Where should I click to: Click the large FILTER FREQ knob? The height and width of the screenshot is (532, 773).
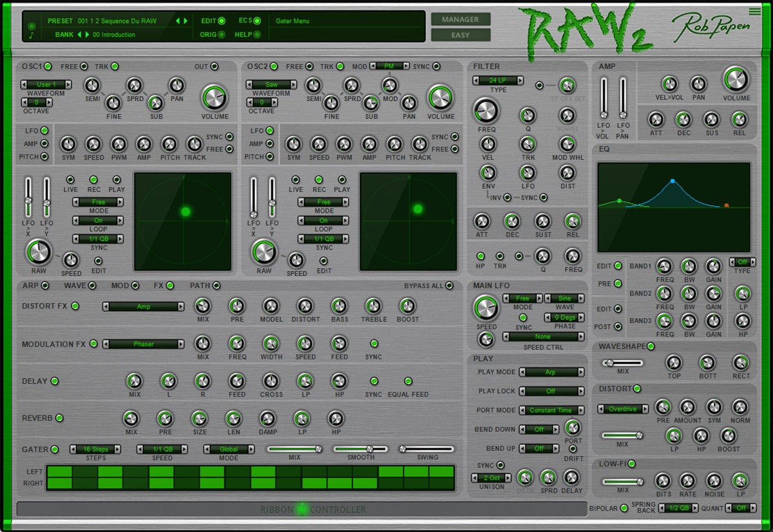[486, 111]
